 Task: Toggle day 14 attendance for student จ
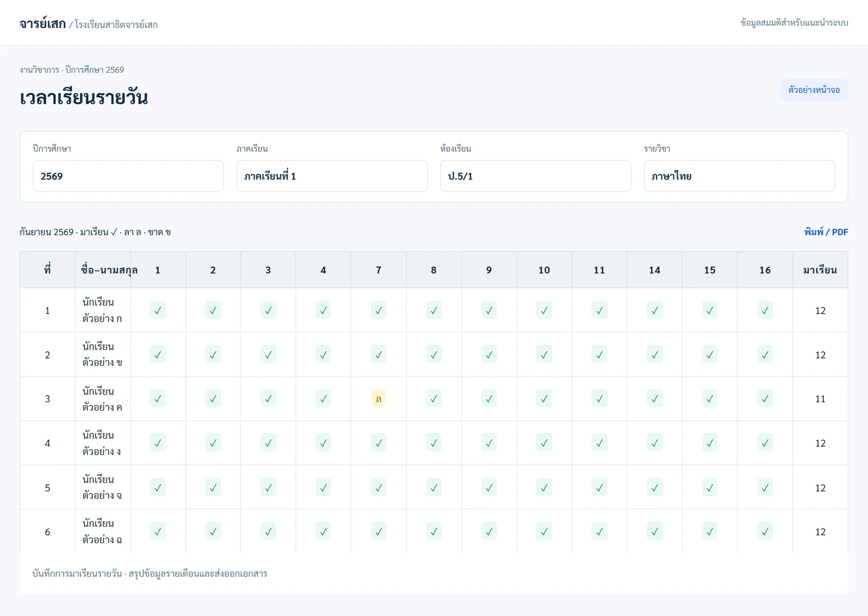[x=655, y=488]
